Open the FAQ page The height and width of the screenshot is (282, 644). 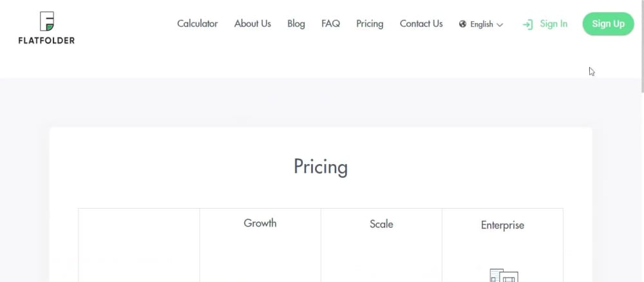point(330,24)
